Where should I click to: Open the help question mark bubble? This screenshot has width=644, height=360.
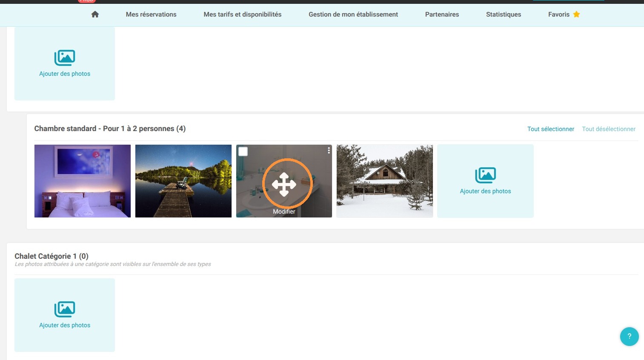pos(629,336)
